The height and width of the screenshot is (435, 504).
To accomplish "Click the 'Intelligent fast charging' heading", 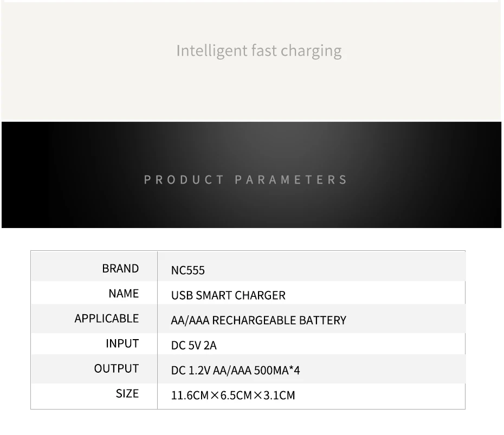I will click(259, 51).
